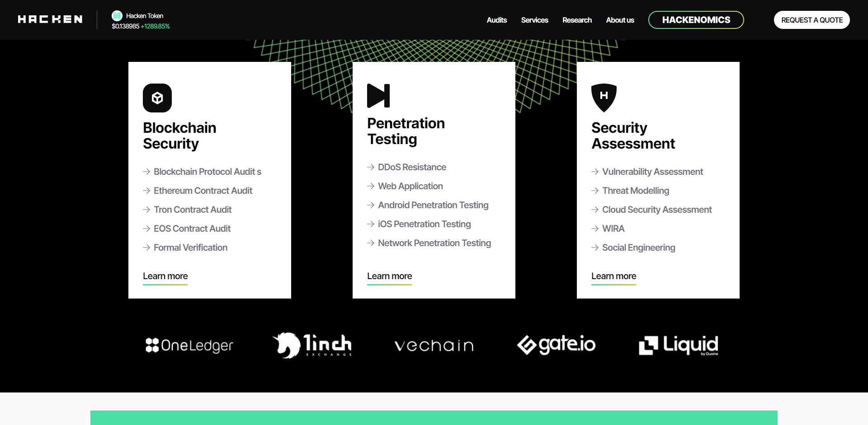
Task: Open the DDoS Resistance link
Action: [412, 167]
